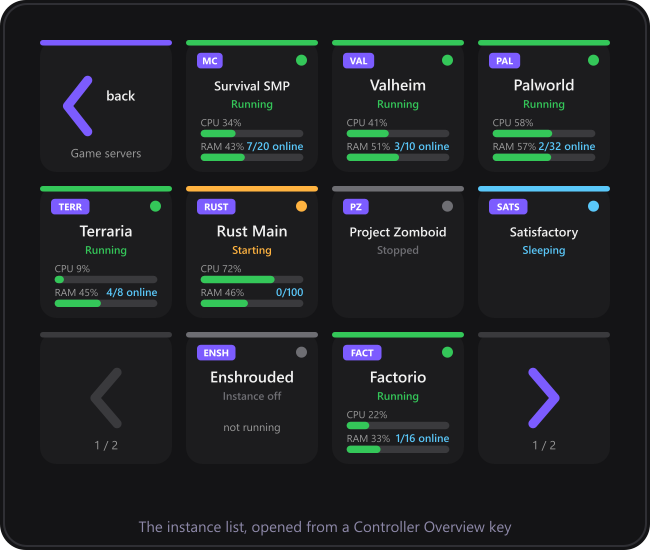Click the 'Stopped' status on Project Zomboid

(398, 250)
